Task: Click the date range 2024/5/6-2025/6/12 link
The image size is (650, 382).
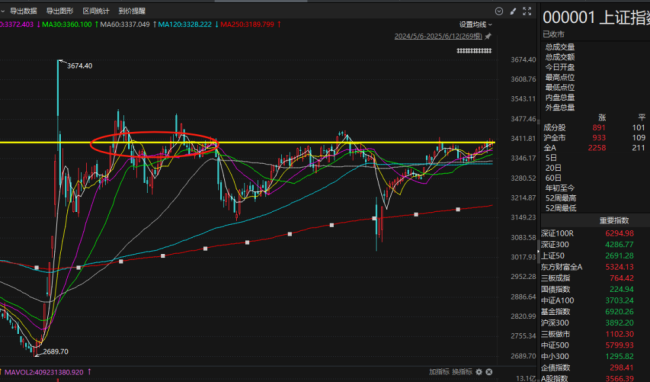Action: click(x=438, y=36)
